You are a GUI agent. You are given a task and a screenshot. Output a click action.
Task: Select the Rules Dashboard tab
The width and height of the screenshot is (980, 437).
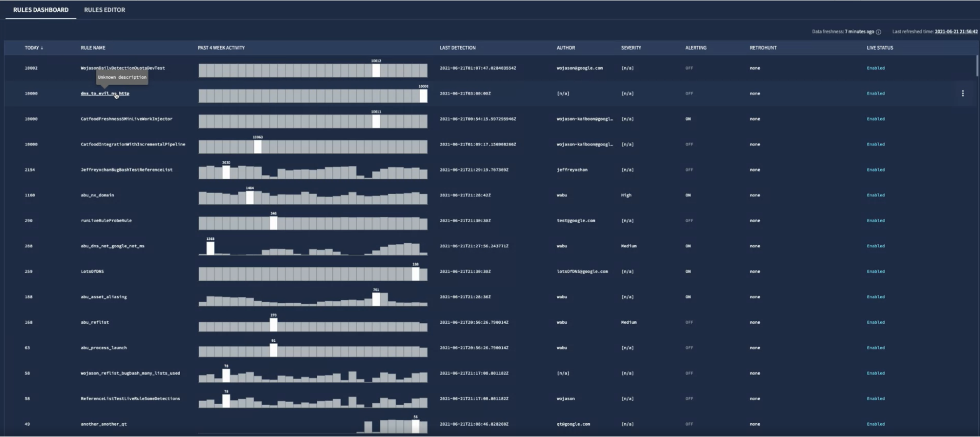[41, 10]
